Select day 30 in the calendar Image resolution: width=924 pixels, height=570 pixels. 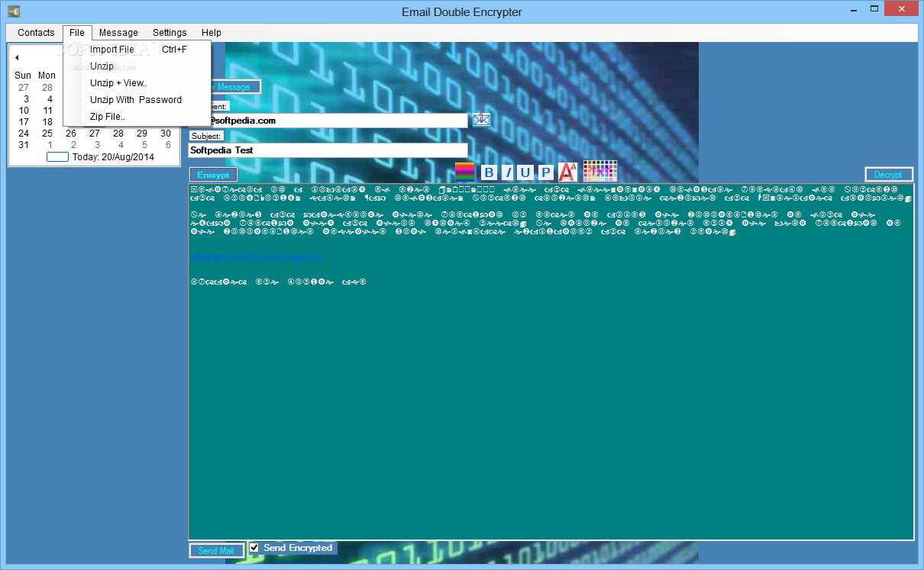[166, 134]
